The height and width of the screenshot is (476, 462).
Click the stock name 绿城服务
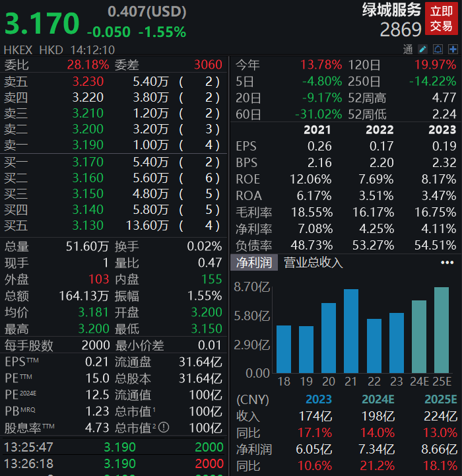pos(391,10)
